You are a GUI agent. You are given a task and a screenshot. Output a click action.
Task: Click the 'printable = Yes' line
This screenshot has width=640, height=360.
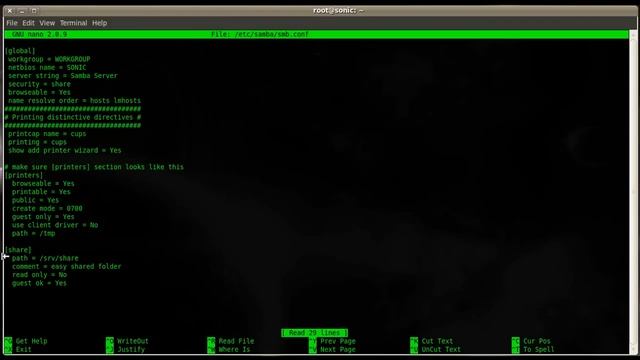click(x=41, y=192)
